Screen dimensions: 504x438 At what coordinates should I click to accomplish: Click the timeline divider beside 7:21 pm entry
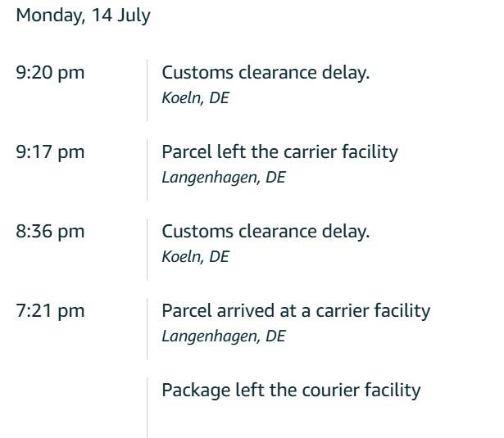(x=148, y=328)
